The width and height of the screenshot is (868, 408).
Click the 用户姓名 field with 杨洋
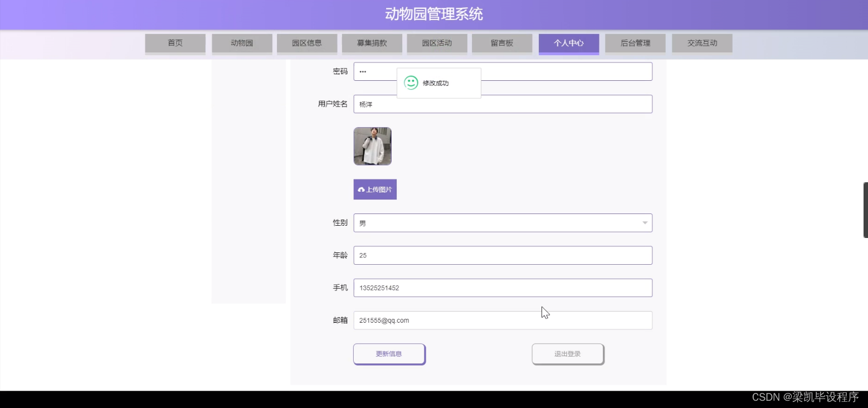click(x=503, y=104)
